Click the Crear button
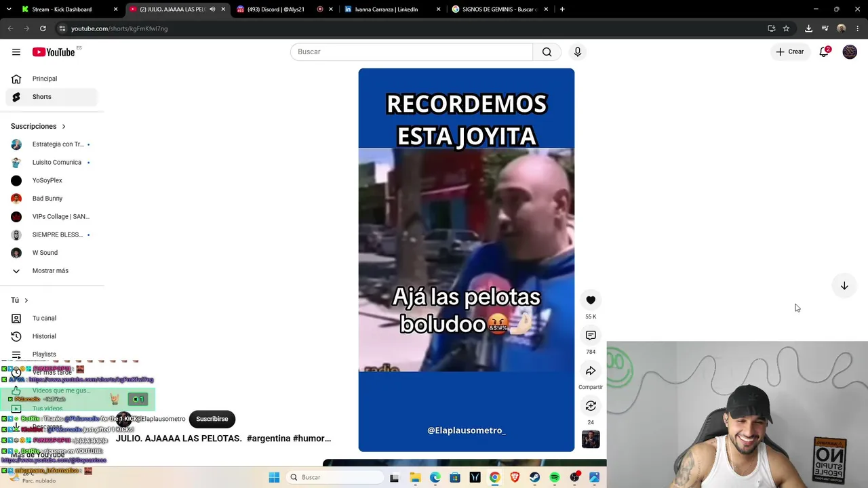Viewport: 868px width, 488px height. [x=790, y=52]
